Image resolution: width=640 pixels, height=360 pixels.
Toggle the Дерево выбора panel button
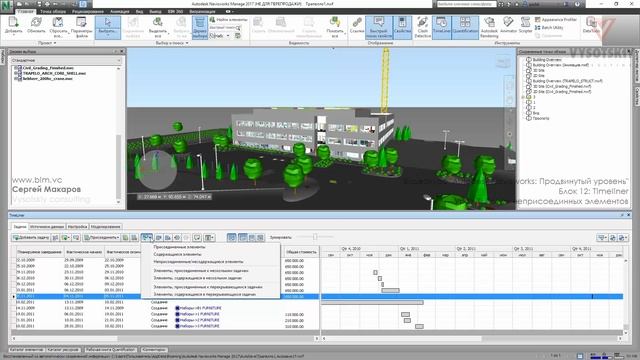pyautogui.click(x=200, y=27)
